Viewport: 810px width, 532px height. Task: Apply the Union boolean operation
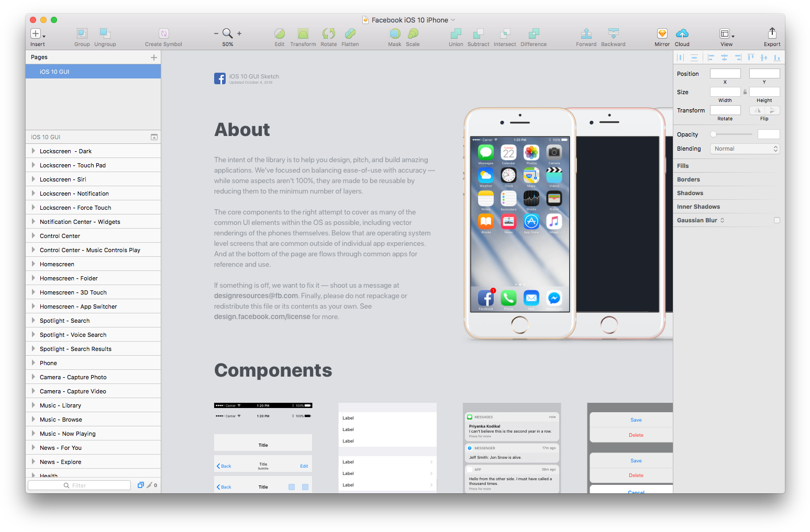click(456, 33)
